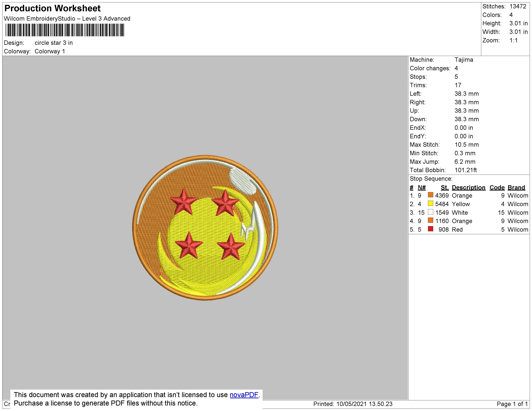Click the 'Red' description in row 5
Viewport: 532px width, 411px height.
click(457, 230)
